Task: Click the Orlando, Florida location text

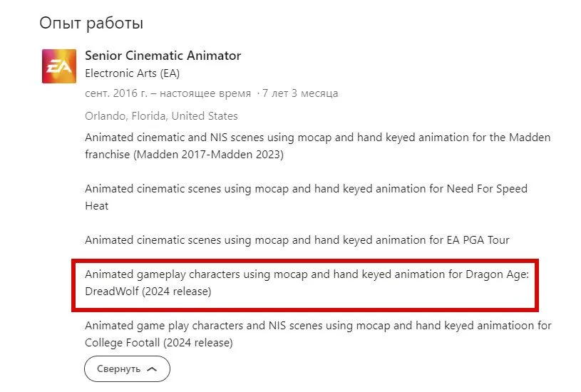Action: (161, 116)
